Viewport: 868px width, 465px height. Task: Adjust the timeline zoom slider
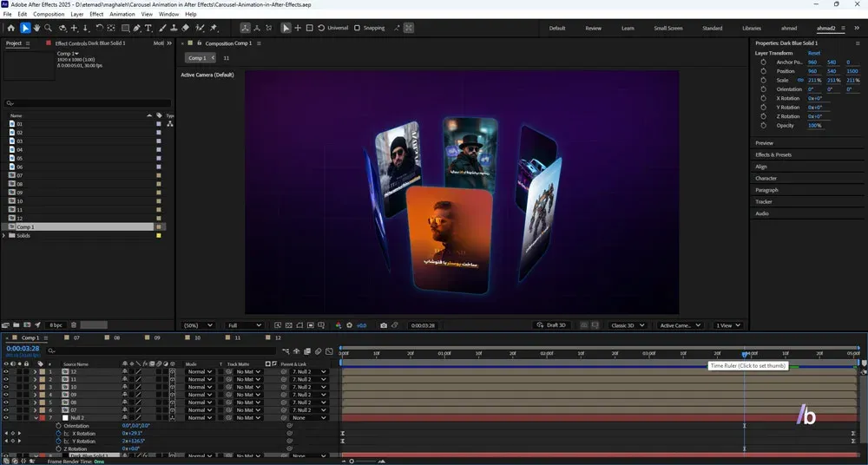352,462
